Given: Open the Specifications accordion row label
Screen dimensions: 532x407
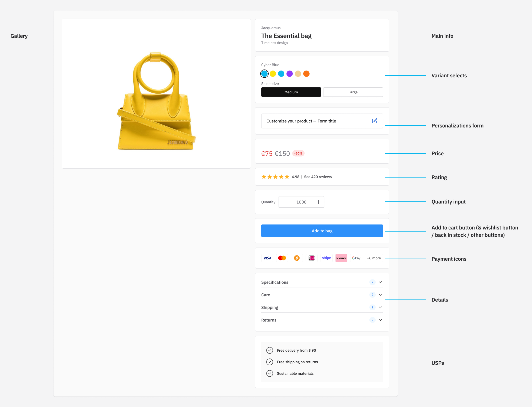Looking at the screenshot, I should tap(275, 282).
